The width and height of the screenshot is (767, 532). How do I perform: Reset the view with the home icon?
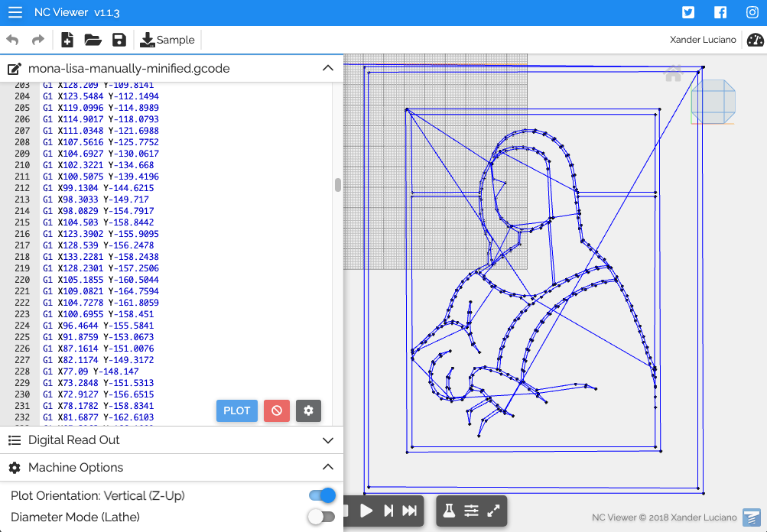tap(673, 74)
